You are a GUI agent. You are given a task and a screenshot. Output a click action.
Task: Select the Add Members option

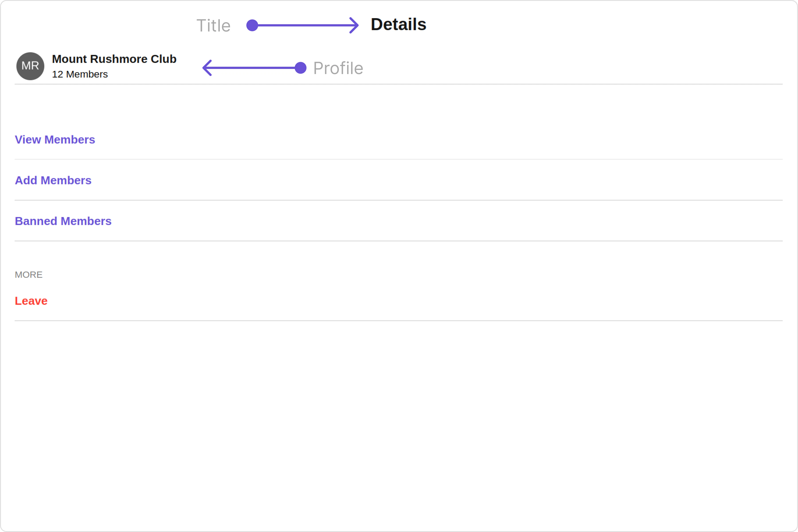tap(53, 180)
